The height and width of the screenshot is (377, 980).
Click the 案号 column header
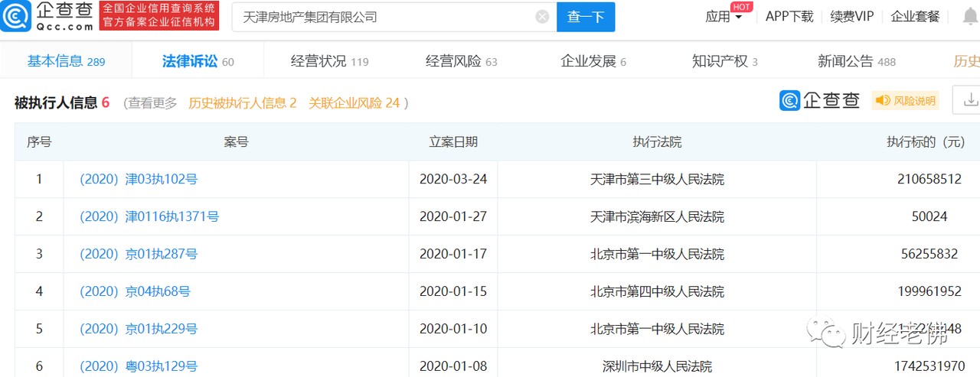[237, 141]
